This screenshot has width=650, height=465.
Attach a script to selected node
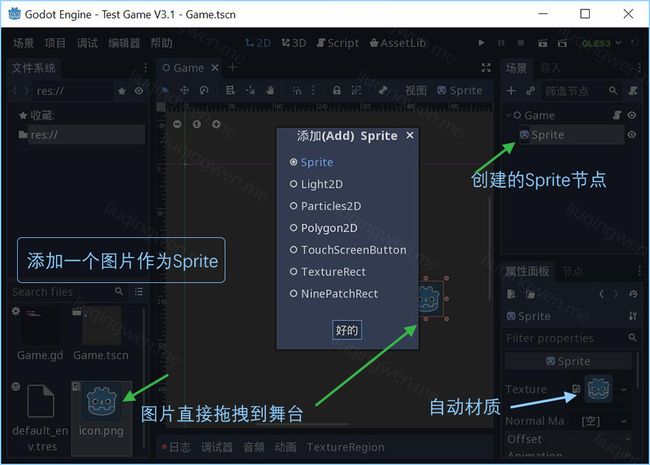[633, 91]
